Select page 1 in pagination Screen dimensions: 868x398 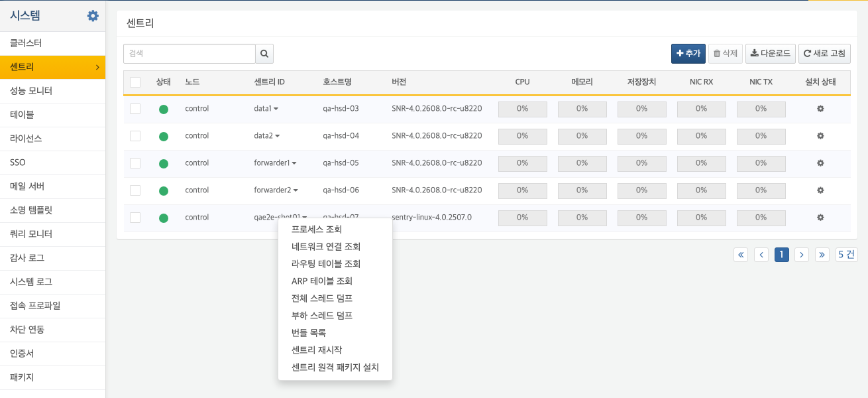pyautogui.click(x=782, y=255)
